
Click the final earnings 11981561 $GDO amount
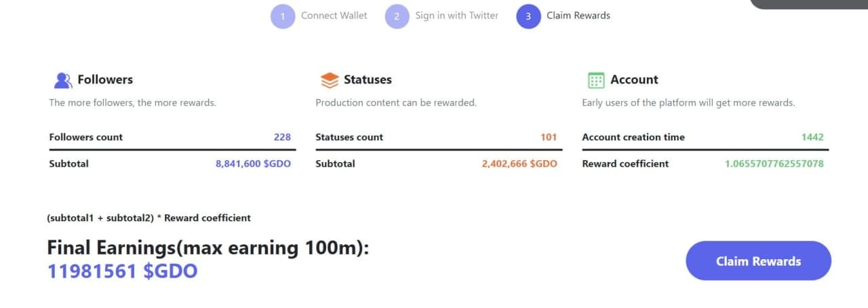122,271
